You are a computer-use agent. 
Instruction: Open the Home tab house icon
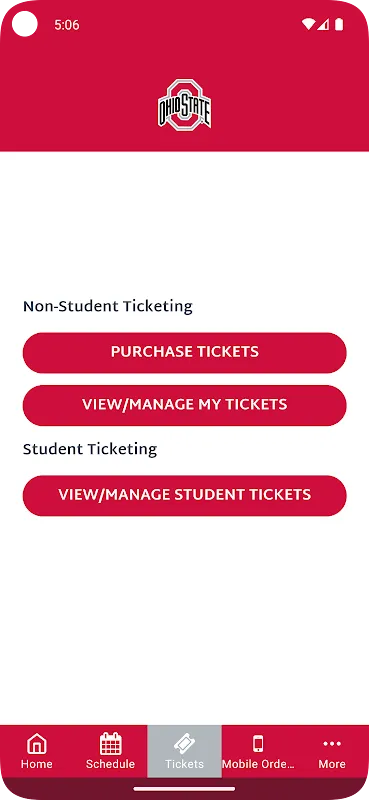[36, 744]
